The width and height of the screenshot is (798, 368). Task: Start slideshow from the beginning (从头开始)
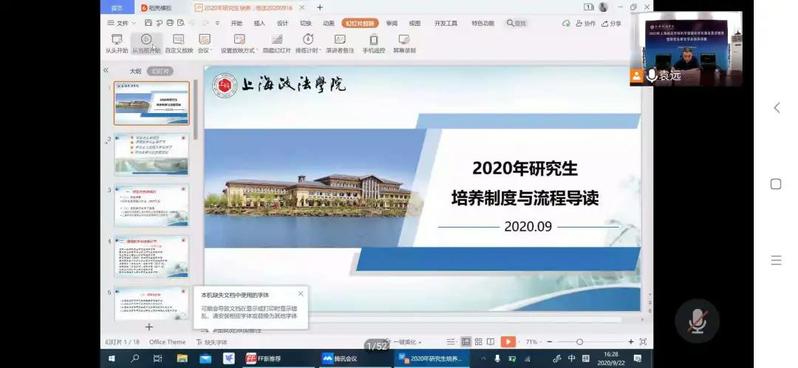pos(117,44)
